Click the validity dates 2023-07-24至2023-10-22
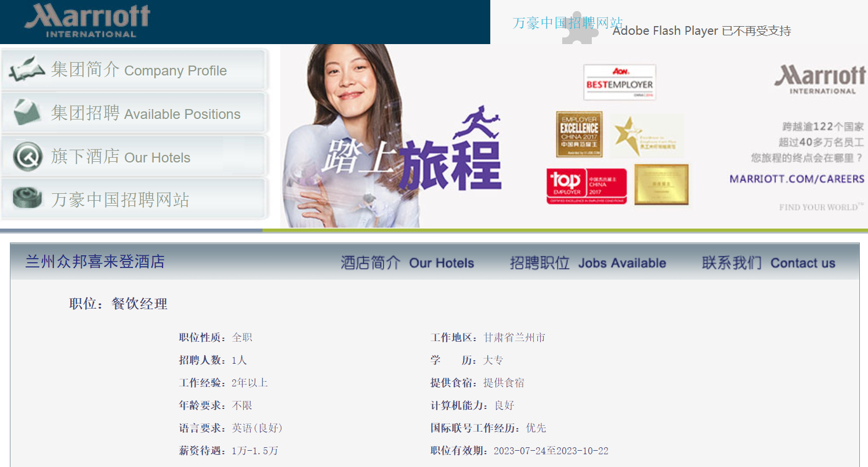Image resolution: width=868 pixels, height=467 pixels. point(551,451)
